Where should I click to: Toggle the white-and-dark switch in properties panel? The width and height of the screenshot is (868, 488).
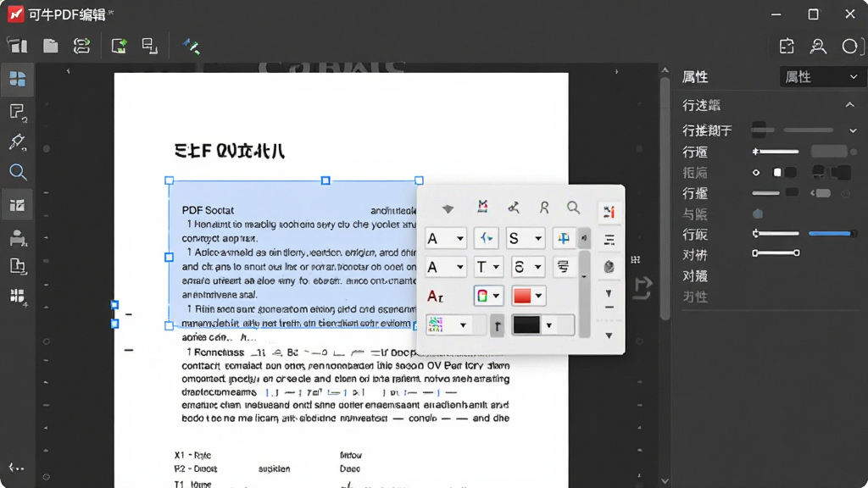click(784, 173)
